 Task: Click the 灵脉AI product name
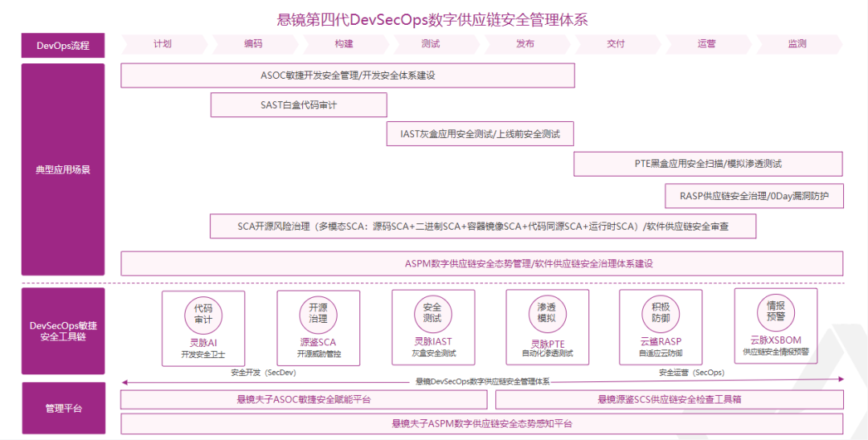pos(203,343)
